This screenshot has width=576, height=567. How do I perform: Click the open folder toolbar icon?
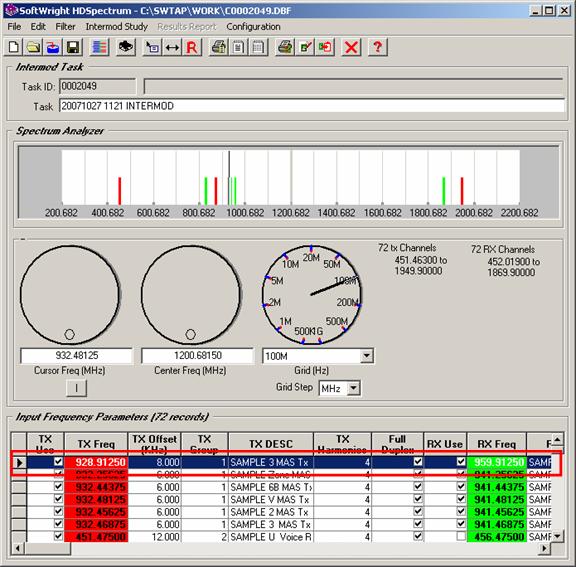point(33,47)
